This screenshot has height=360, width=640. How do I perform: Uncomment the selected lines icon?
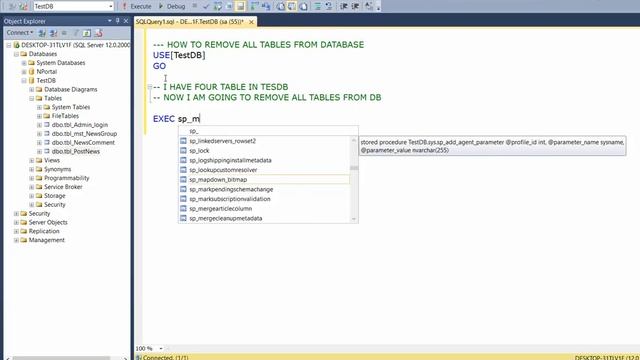(x=329, y=6)
